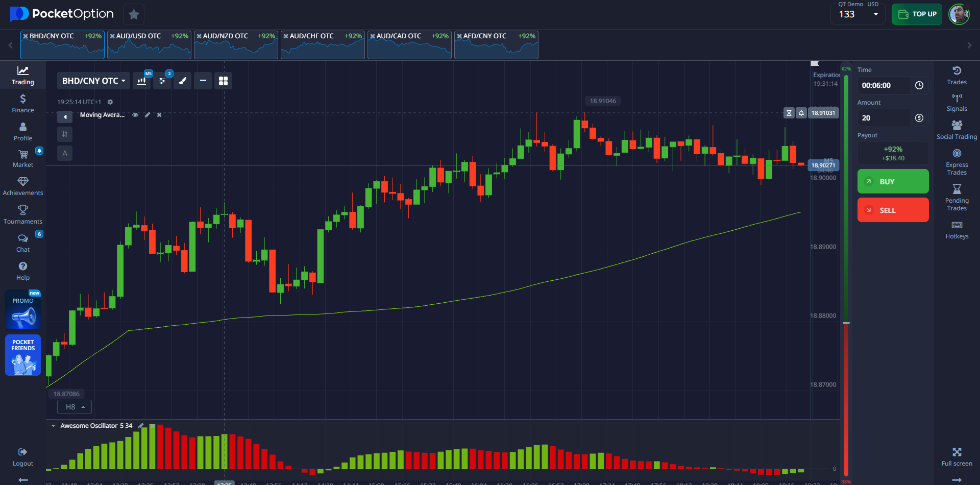Open Finance in the left menu
Screen dimensions: 980x485
[x=23, y=103]
